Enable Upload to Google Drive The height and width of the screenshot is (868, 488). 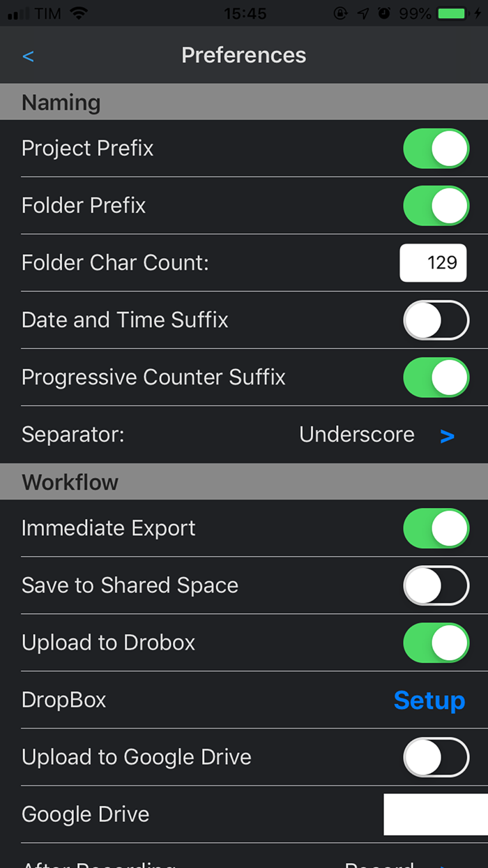pos(436,757)
